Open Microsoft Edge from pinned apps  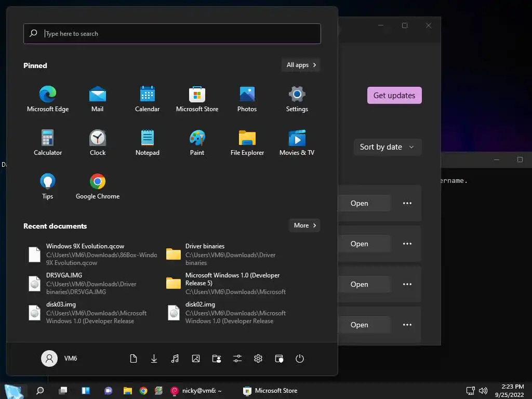pos(47,99)
